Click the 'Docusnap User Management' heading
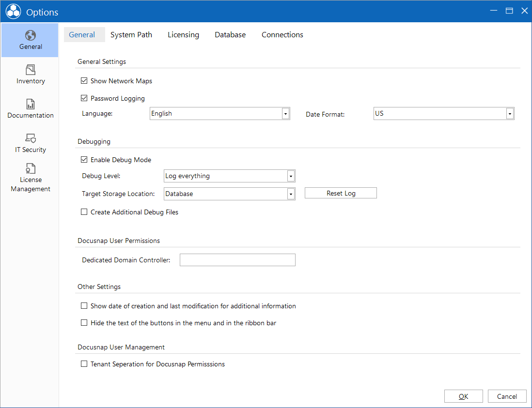 pyautogui.click(x=121, y=347)
